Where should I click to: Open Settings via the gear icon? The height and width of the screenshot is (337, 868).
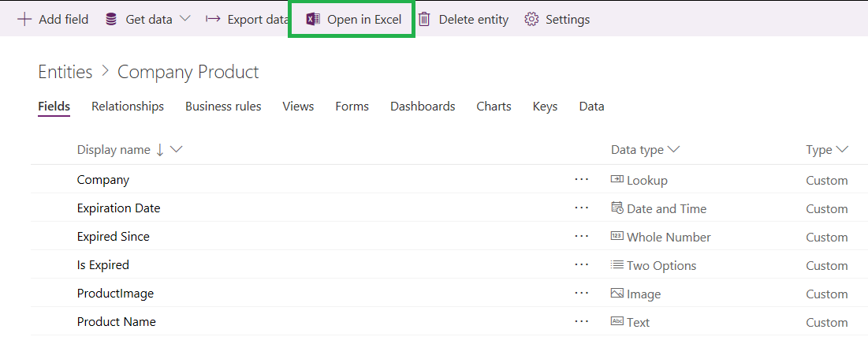pos(531,19)
